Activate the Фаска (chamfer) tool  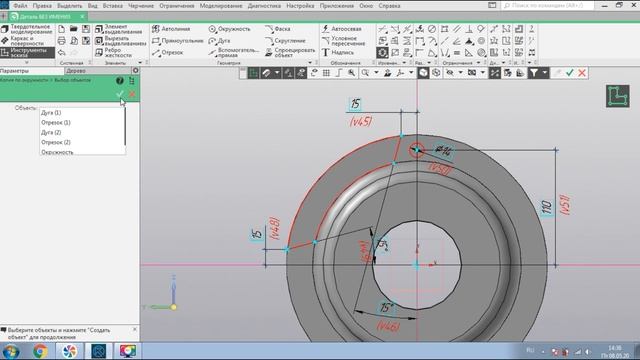pos(278,29)
